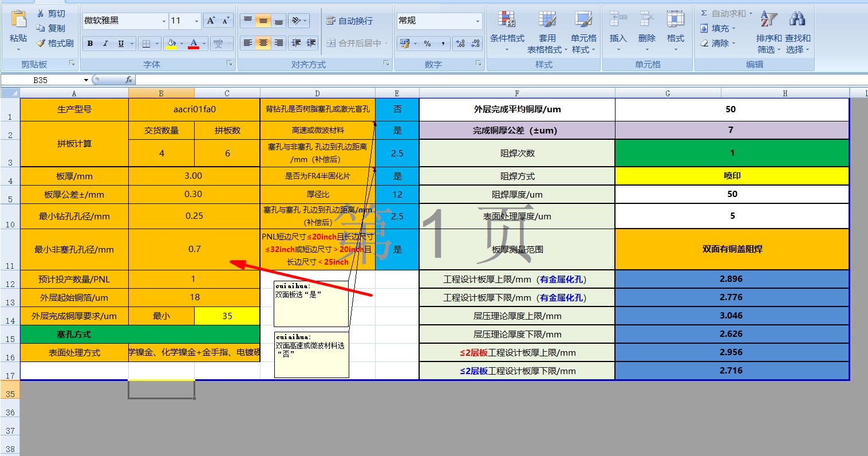Align text left

click(x=247, y=43)
